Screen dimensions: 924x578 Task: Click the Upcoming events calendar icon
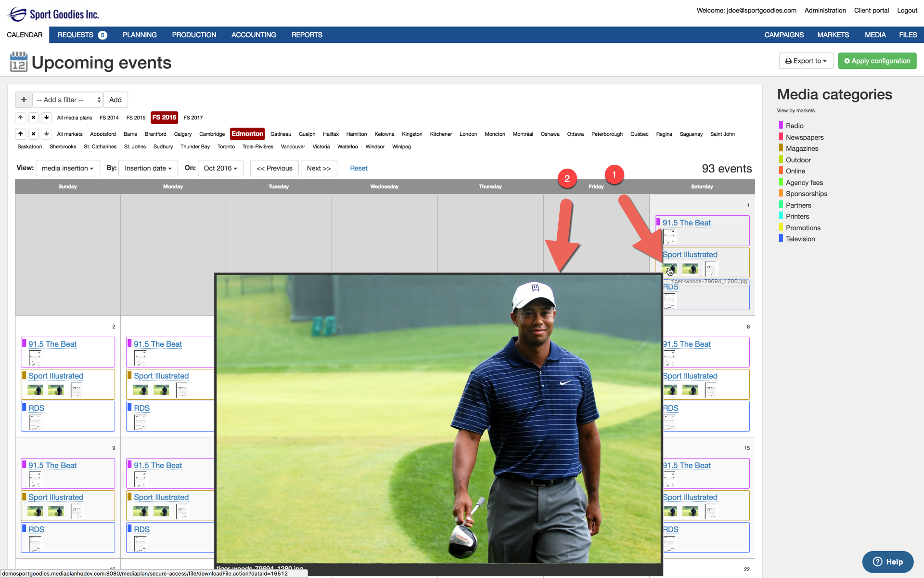tap(18, 62)
